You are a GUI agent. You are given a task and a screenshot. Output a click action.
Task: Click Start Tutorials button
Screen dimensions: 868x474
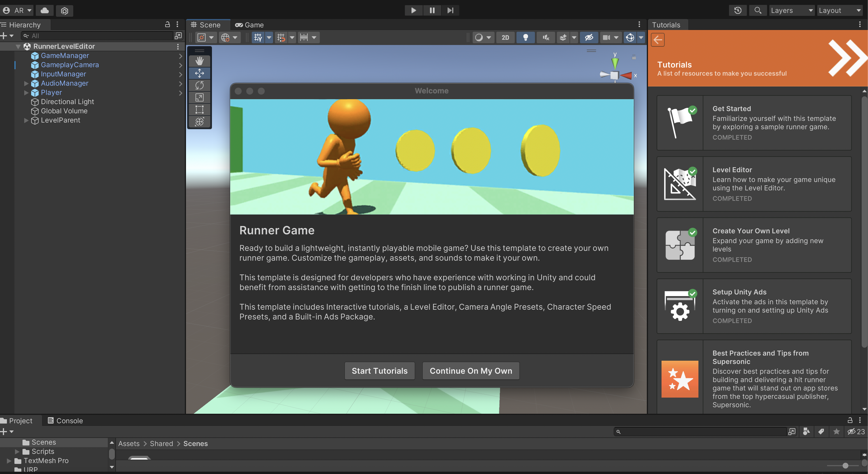[x=379, y=370]
